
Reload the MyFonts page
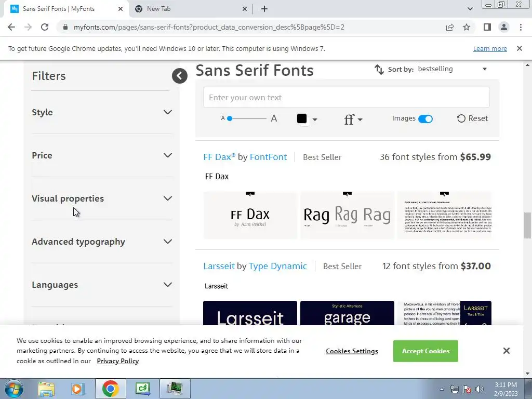45,27
